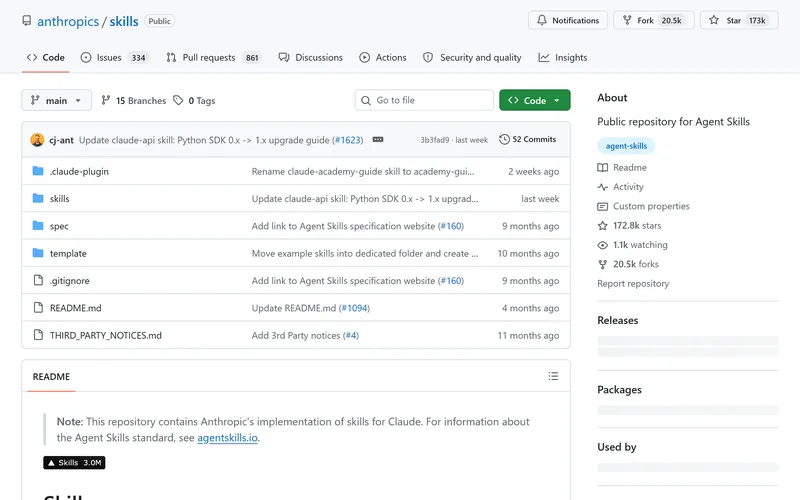Click the spec folder icon
Screen dimensions: 800x500
click(38, 226)
